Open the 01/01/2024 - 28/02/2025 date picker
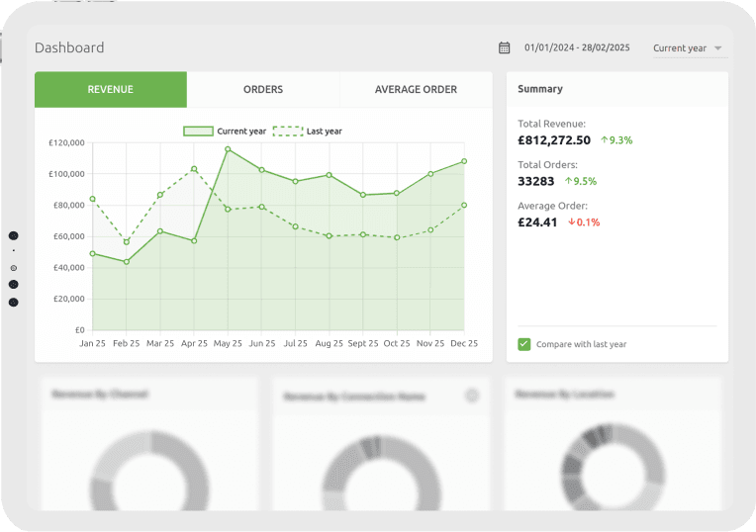The height and width of the screenshot is (532, 756). coord(577,47)
